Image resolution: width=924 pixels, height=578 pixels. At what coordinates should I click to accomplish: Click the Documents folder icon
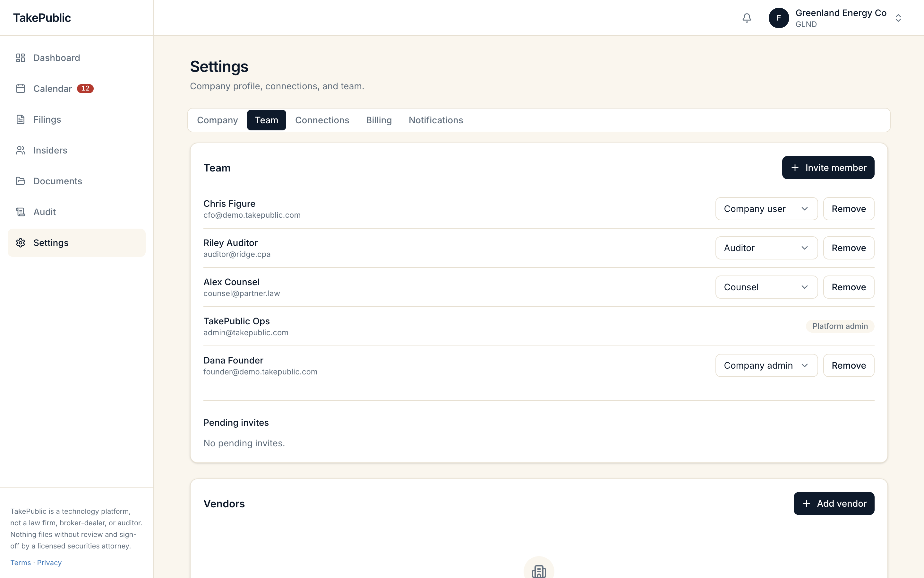coord(21,181)
